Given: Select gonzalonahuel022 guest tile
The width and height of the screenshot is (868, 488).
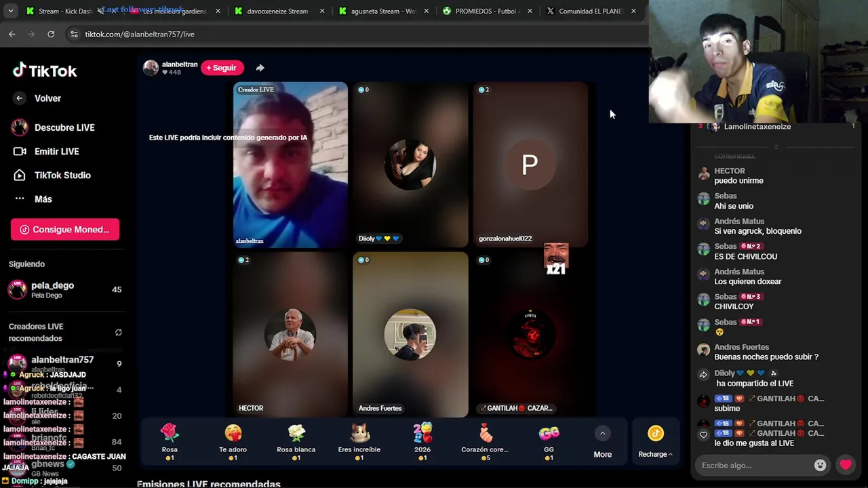Looking at the screenshot, I should (530, 165).
